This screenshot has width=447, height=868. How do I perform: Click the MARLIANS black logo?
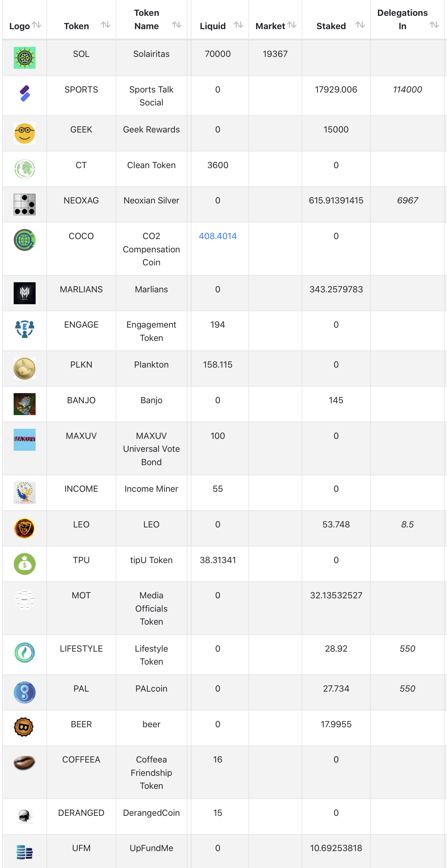tap(24, 293)
